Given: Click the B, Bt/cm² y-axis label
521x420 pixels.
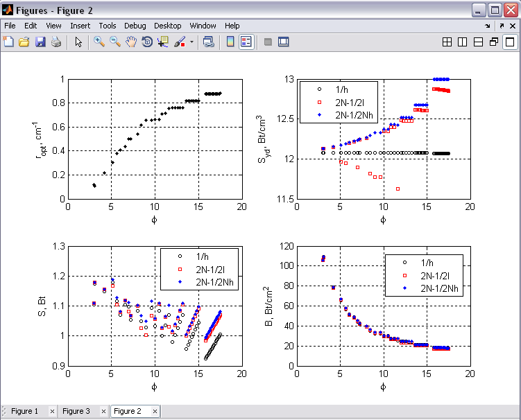Looking at the screenshot, I should pyautogui.click(x=268, y=306).
